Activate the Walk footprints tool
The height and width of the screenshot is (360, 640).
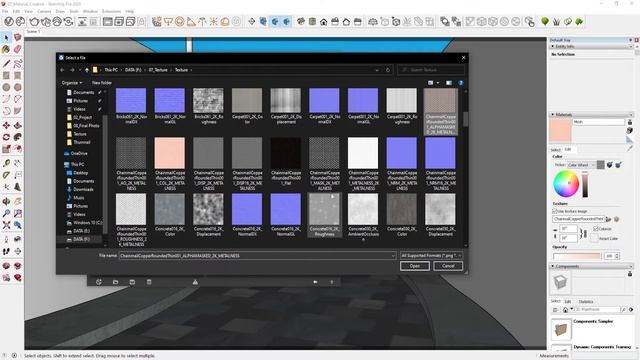(x=6, y=251)
